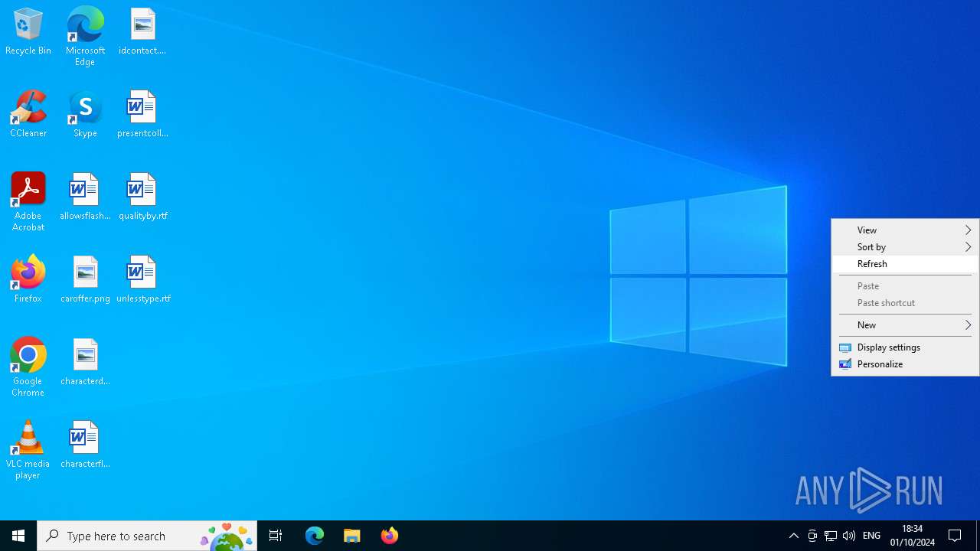
Task: Choose Refresh from the context menu
Action: (x=905, y=264)
